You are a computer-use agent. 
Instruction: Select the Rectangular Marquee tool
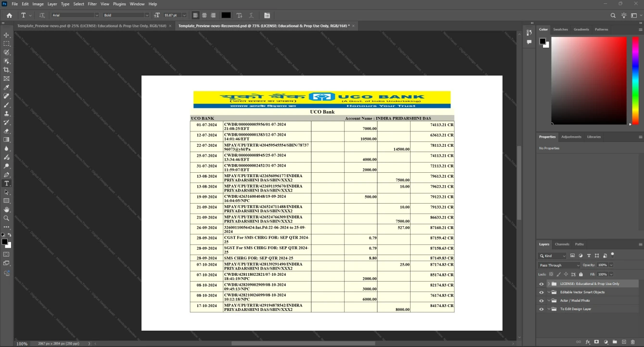point(6,44)
